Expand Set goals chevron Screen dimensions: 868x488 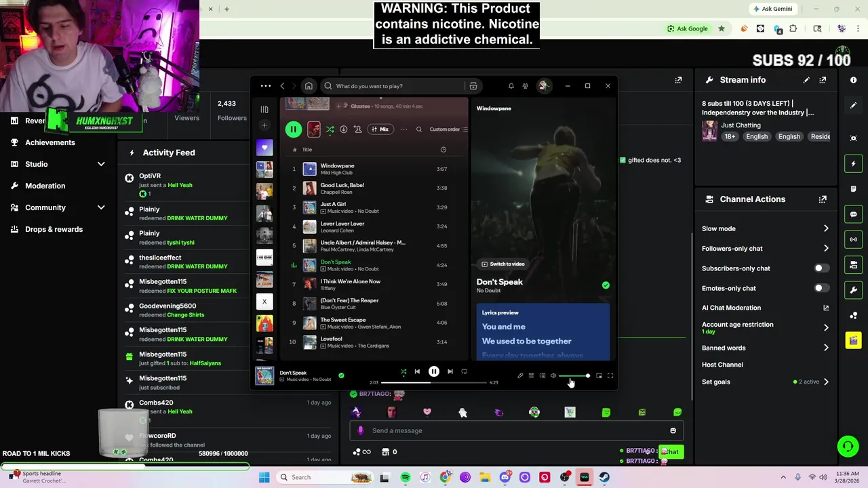point(825,382)
